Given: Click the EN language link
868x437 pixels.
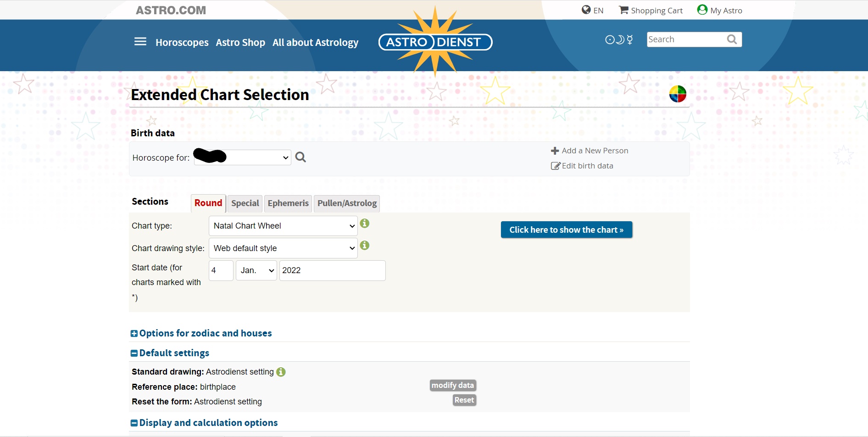Looking at the screenshot, I should click(598, 11).
